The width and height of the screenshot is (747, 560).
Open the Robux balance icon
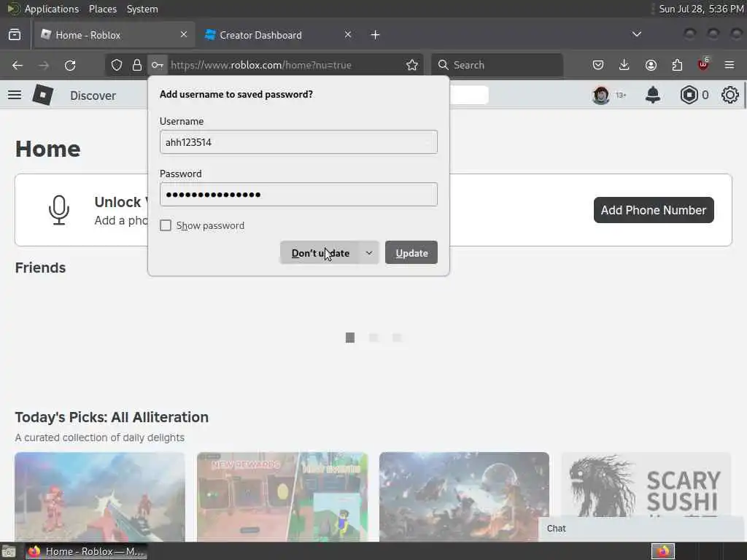689,95
